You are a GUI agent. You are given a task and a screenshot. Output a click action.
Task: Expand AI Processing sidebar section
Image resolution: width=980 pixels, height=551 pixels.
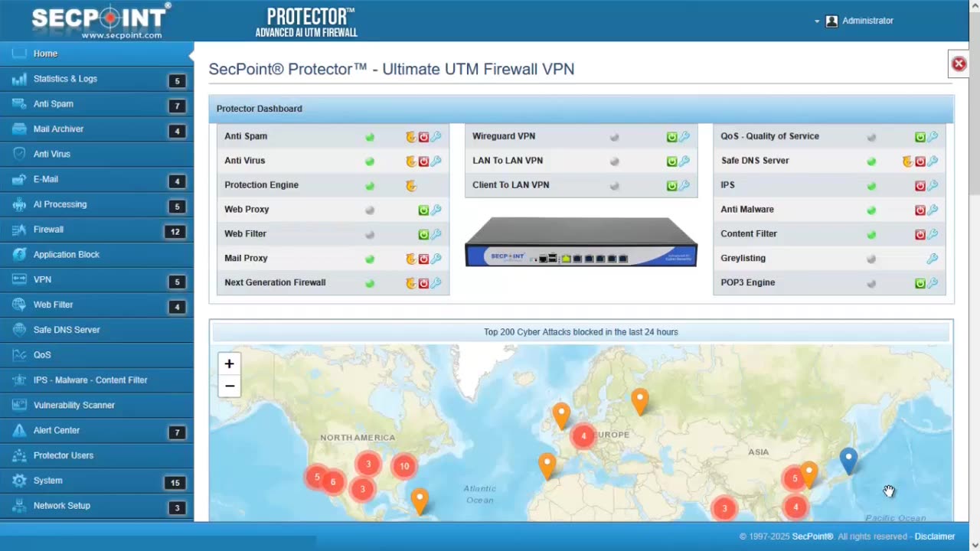(x=96, y=204)
